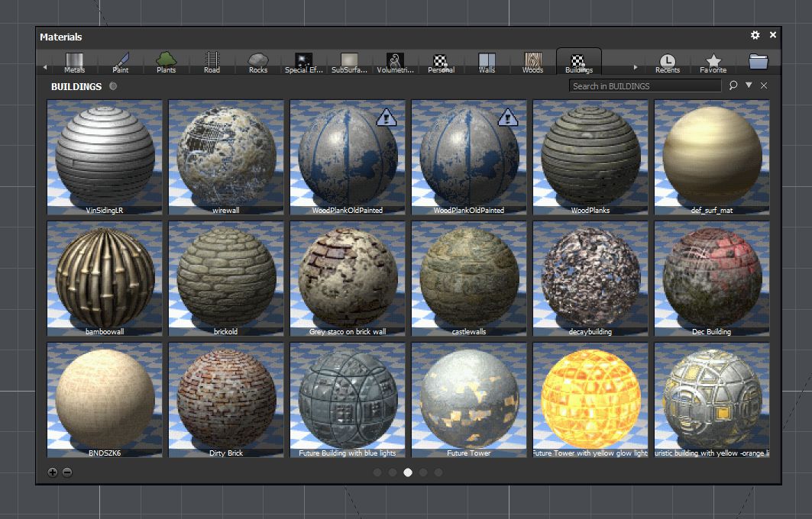
Task: Select Future Building with blue lights
Action: (348, 400)
